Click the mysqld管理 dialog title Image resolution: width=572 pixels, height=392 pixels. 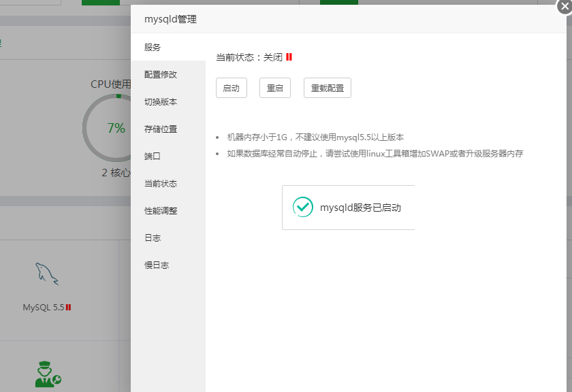pos(170,19)
